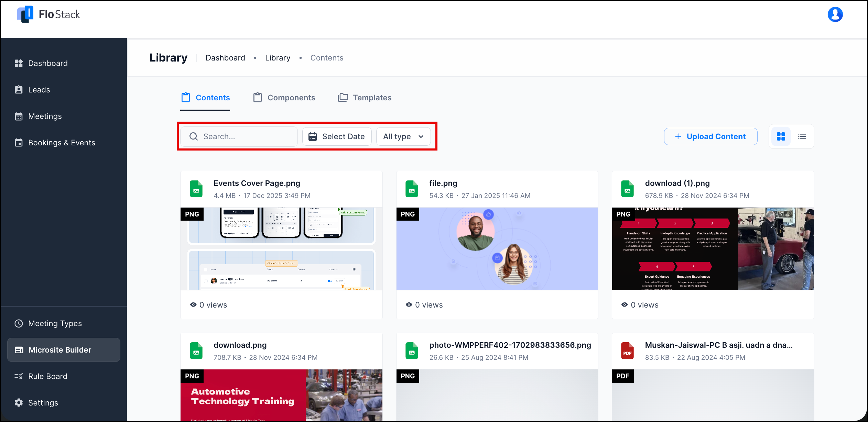The width and height of the screenshot is (868, 422).
Task: Click the Leads sidebar icon
Action: [19, 90]
